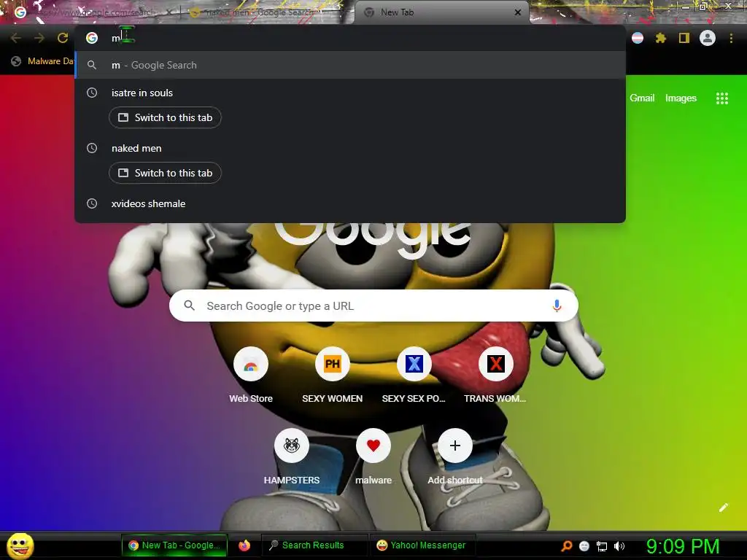Viewport: 747px width, 560px height.
Task: Click the Malware bookmark in bookmarks bar
Action: click(43, 61)
